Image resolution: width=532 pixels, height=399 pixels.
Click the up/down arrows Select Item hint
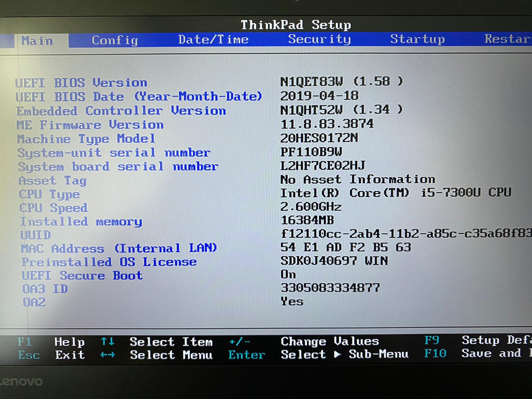click(x=157, y=342)
